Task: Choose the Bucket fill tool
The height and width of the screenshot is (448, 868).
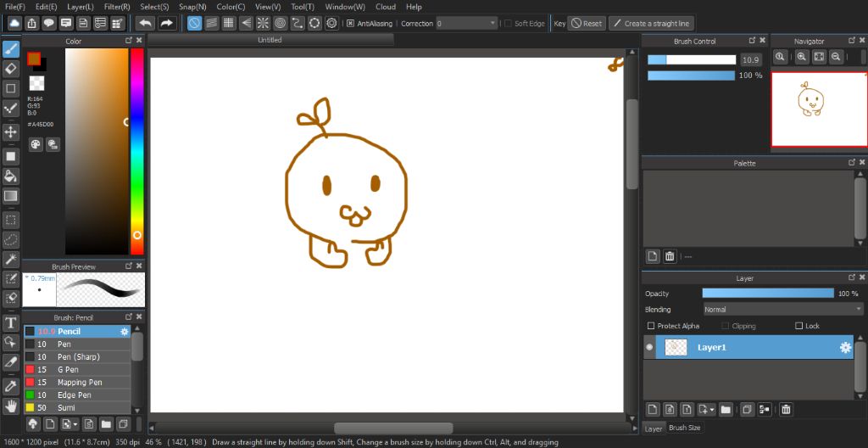Action: (x=10, y=176)
